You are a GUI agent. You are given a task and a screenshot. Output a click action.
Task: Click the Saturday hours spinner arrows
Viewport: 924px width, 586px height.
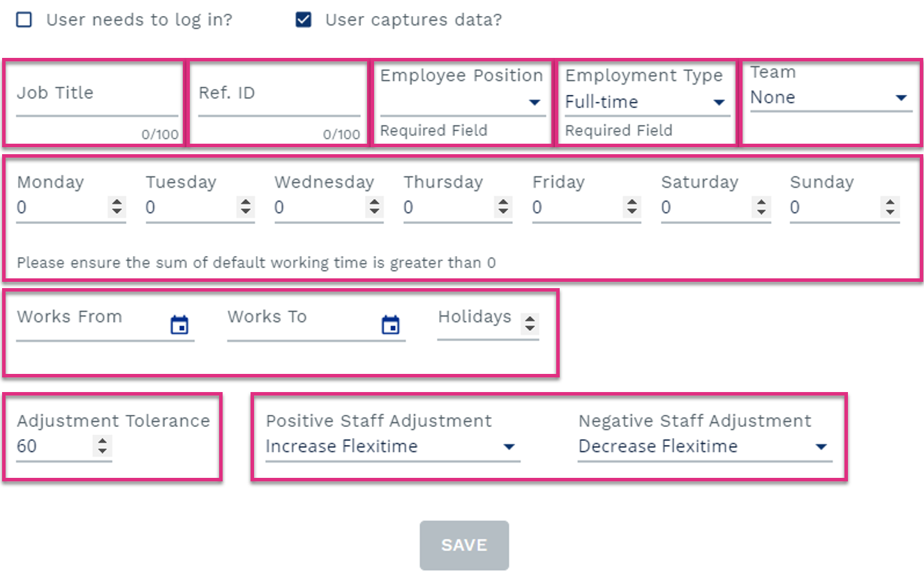pos(761,207)
